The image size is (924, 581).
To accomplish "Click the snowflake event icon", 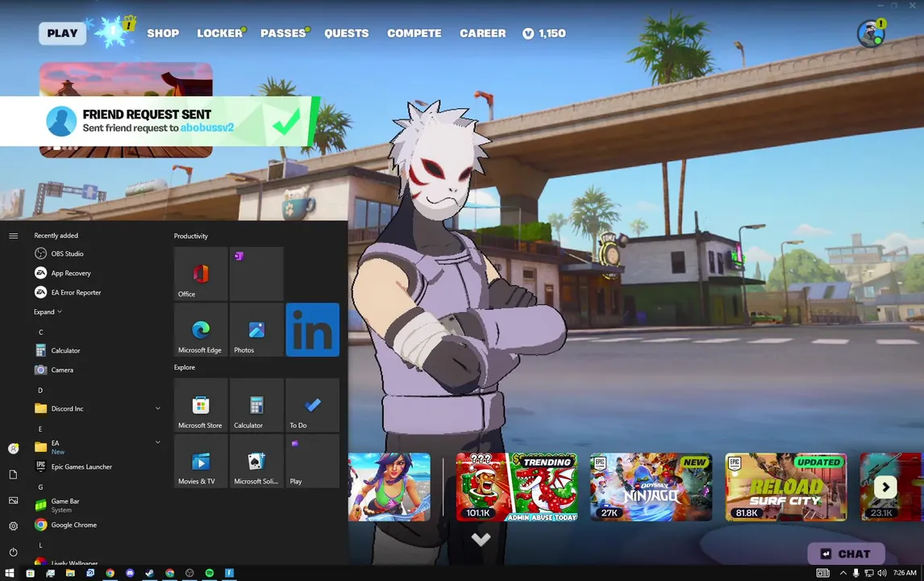I will pyautogui.click(x=113, y=31).
